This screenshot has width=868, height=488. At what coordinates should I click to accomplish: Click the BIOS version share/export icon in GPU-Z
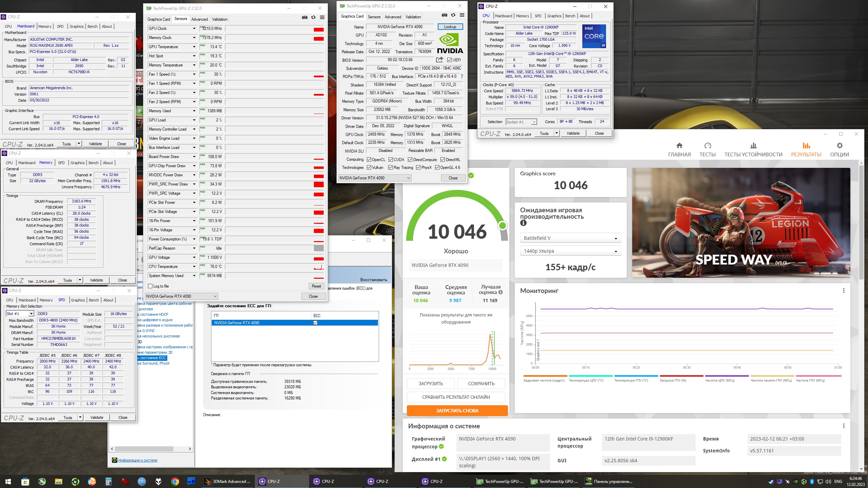[439, 60]
